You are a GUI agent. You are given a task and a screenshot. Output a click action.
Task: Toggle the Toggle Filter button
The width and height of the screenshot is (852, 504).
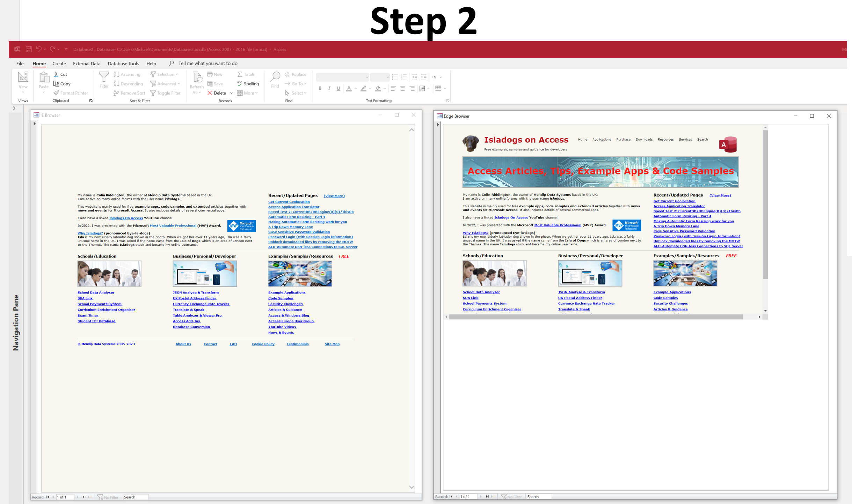[165, 93]
